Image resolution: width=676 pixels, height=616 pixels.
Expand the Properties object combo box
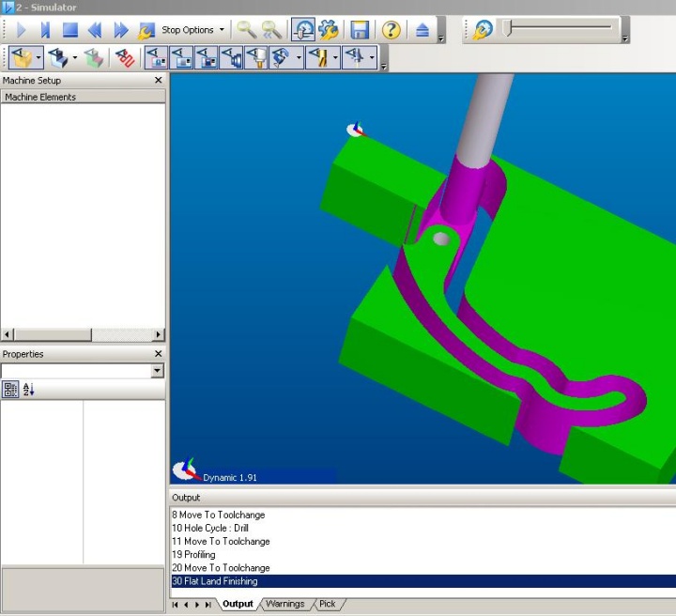click(157, 372)
